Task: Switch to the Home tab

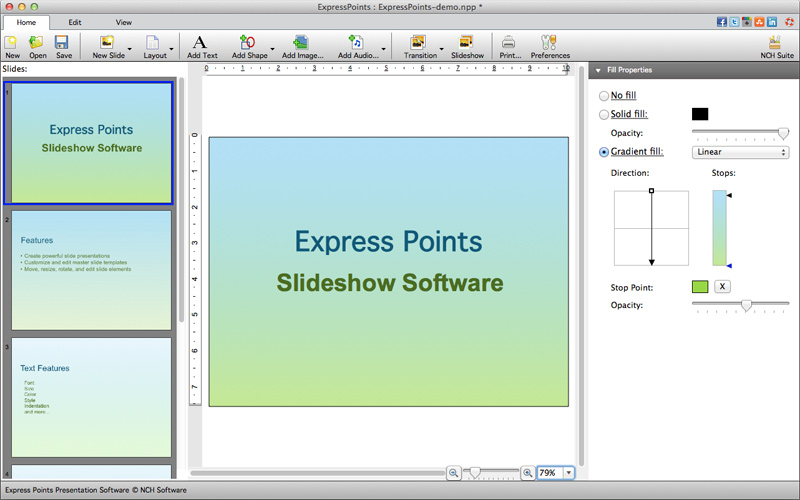Action: (x=26, y=22)
